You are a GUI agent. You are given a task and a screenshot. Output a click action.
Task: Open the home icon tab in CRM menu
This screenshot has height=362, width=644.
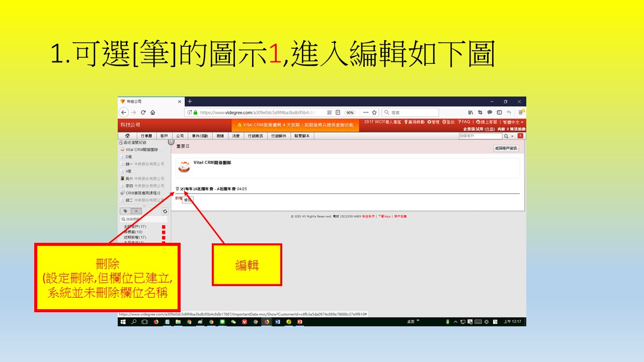[x=127, y=136]
